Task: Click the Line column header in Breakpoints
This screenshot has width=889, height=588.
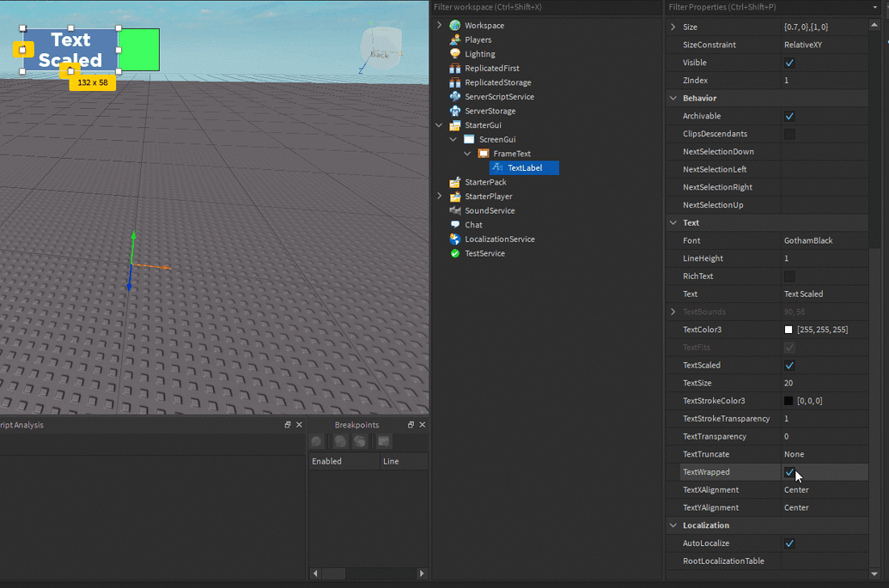Action: 404,461
